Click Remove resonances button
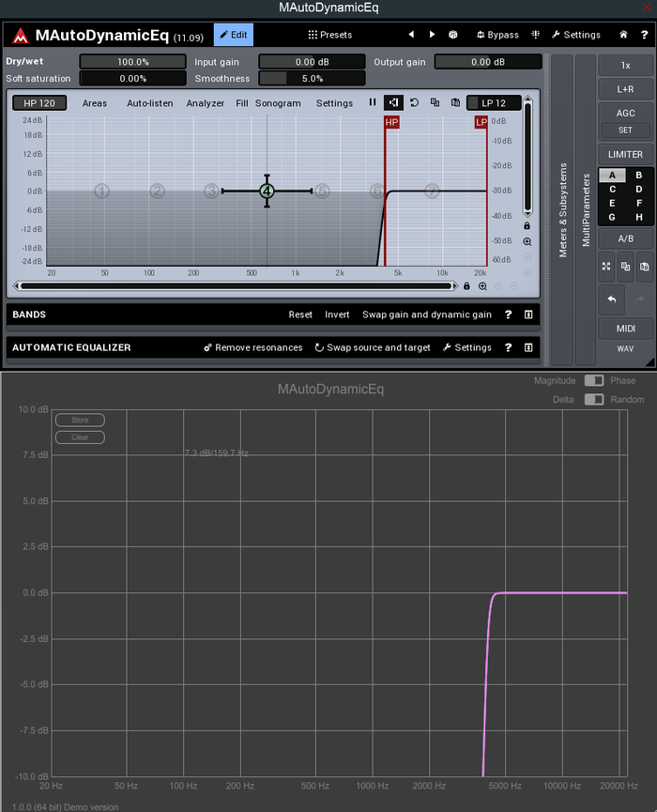 coord(252,347)
